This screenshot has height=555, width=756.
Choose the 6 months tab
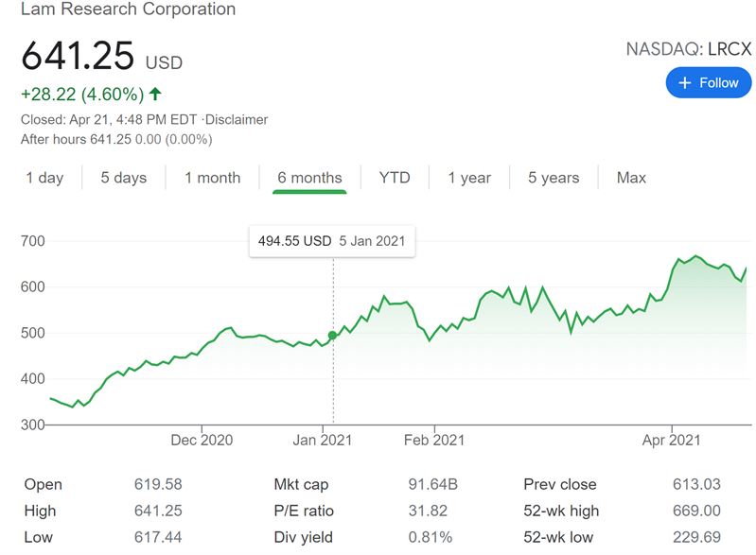click(309, 178)
